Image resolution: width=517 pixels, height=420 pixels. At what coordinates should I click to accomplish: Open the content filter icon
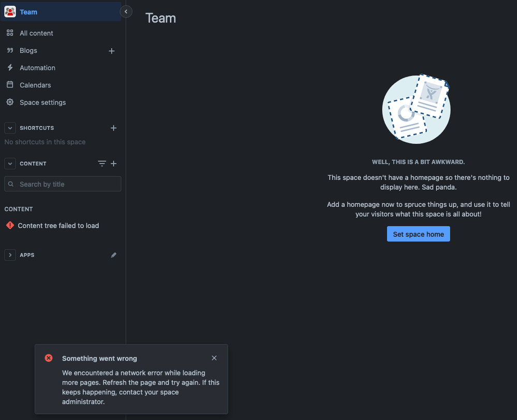tap(102, 163)
